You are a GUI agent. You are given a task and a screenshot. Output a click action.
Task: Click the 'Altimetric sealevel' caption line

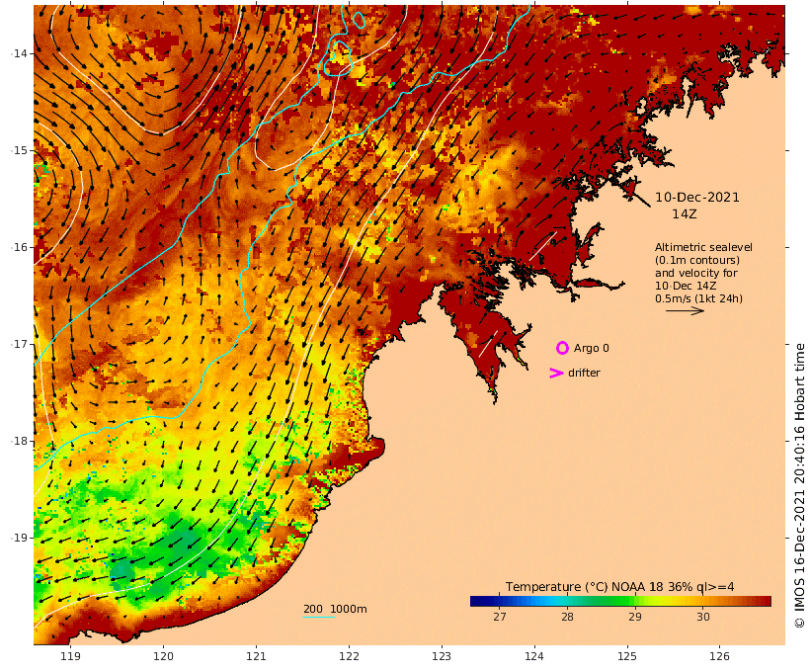pyautogui.click(x=703, y=248)
